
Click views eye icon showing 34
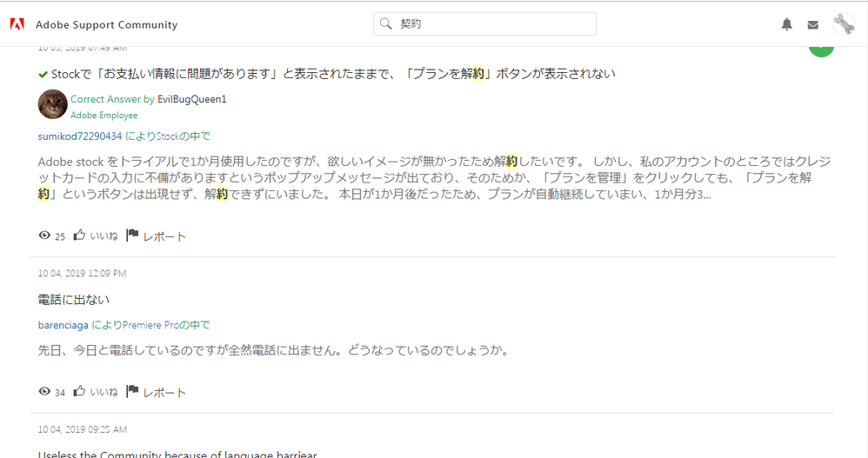point(44,392)
